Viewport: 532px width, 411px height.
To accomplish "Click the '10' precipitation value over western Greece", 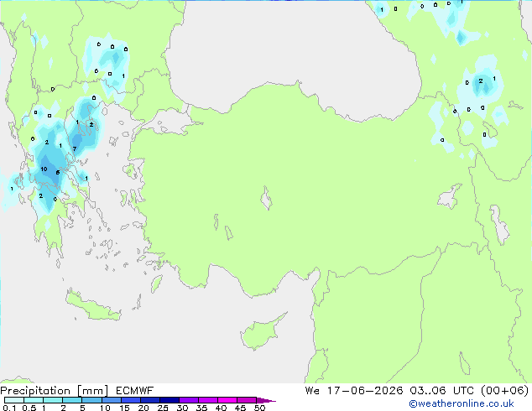I will click(44, 169).
